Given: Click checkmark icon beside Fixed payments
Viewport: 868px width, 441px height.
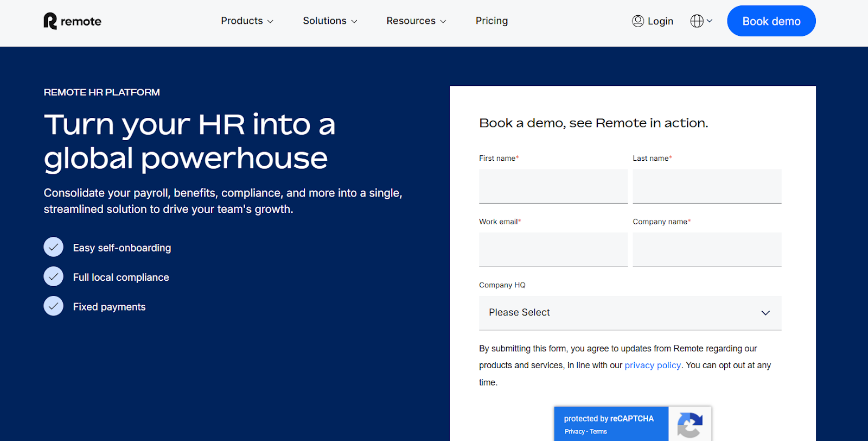Looking at the screenshot, I should (x=54, y=306).
